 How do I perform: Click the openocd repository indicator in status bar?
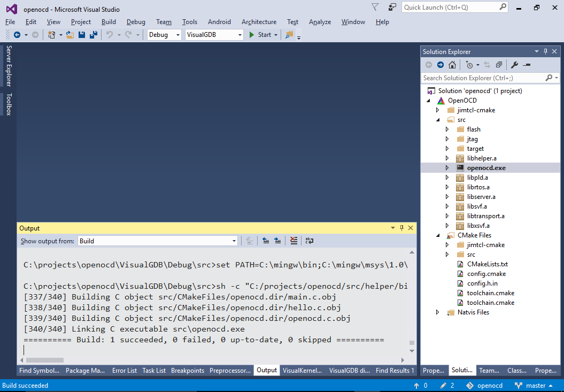click(484, 386)
